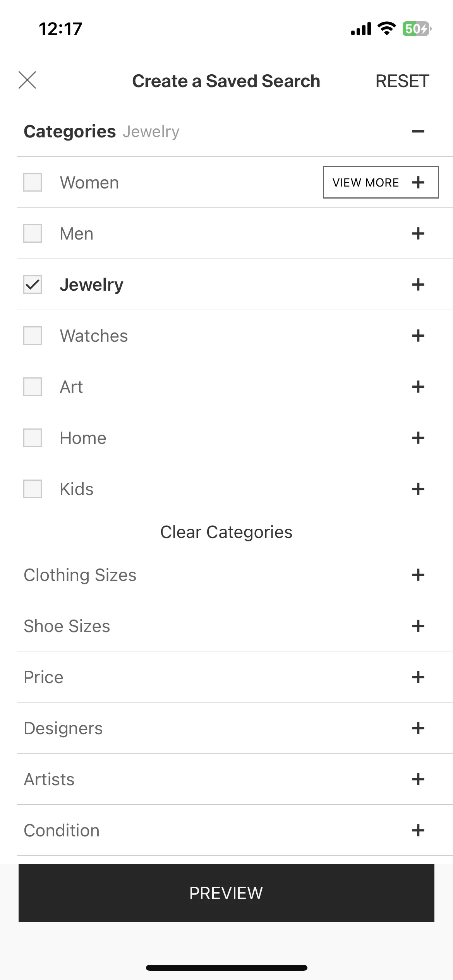This screenshot has height=980, width=453.
Task: Open the Condition filter row
Action: coord(235,830)
